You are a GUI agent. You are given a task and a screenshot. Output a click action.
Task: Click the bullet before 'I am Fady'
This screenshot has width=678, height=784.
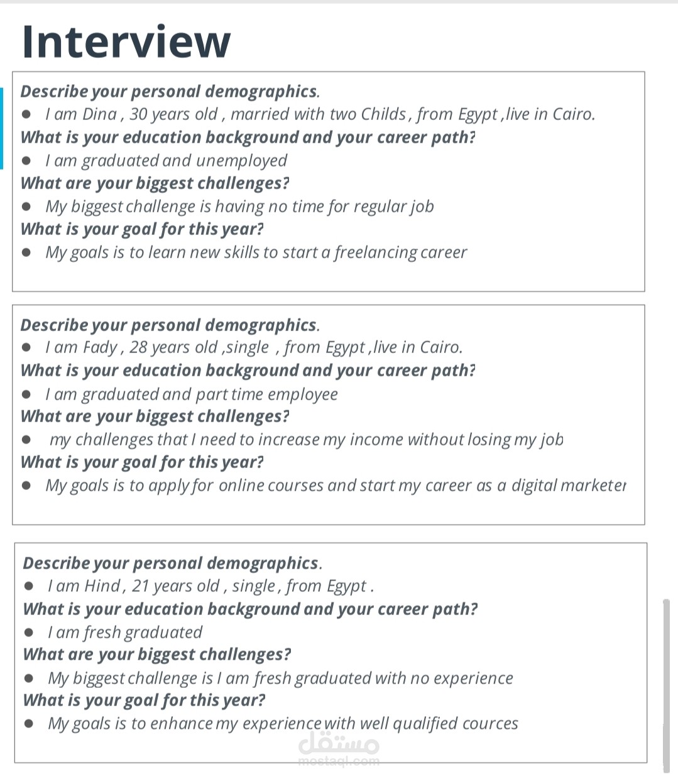tap(26, 347)
